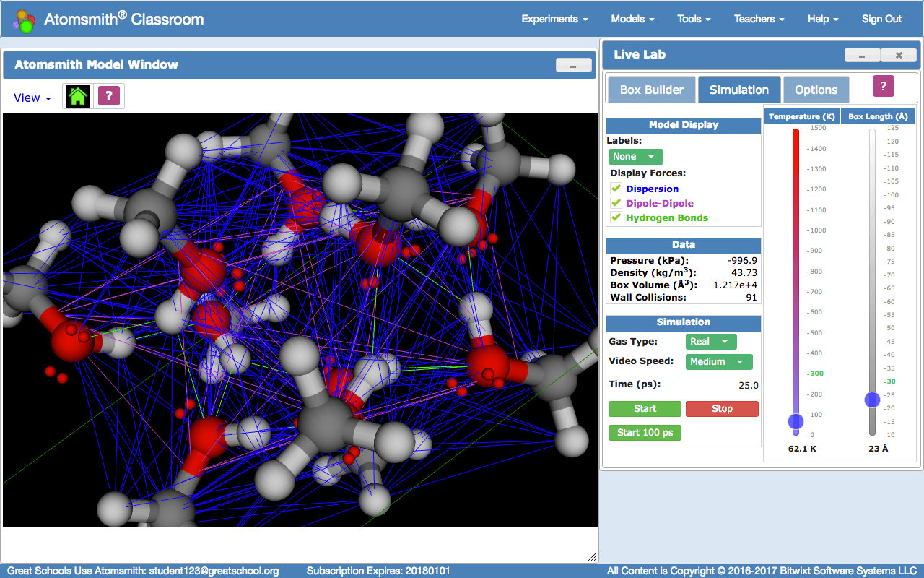Open the Experiments menu
Viewport: 924px width, 578px height.
[x=554, y=19]
